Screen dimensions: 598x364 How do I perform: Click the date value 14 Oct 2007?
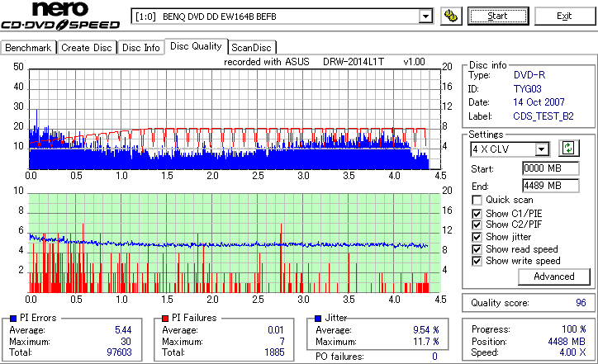pyautogui.click(x=539, y=102)
